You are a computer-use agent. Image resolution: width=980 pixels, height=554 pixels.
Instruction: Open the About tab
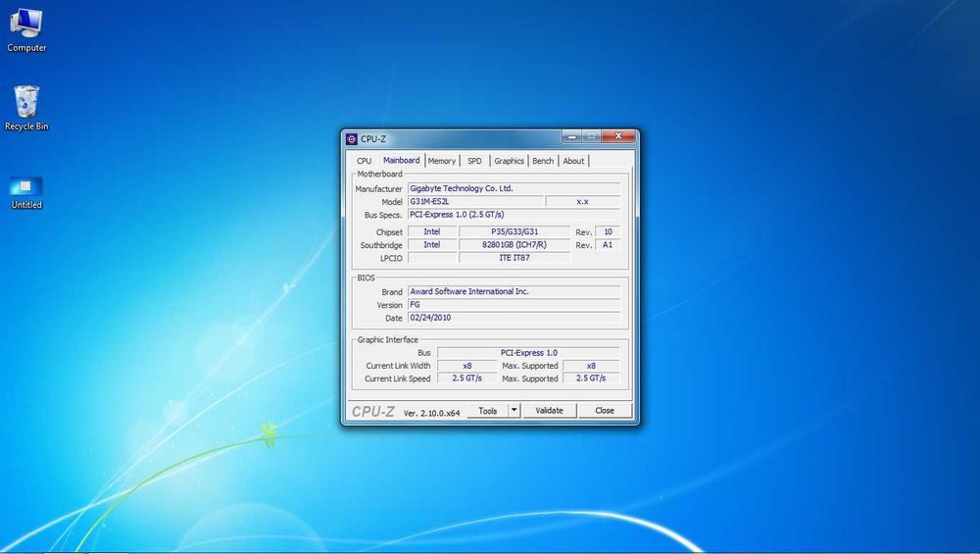[x=573, y=161]
